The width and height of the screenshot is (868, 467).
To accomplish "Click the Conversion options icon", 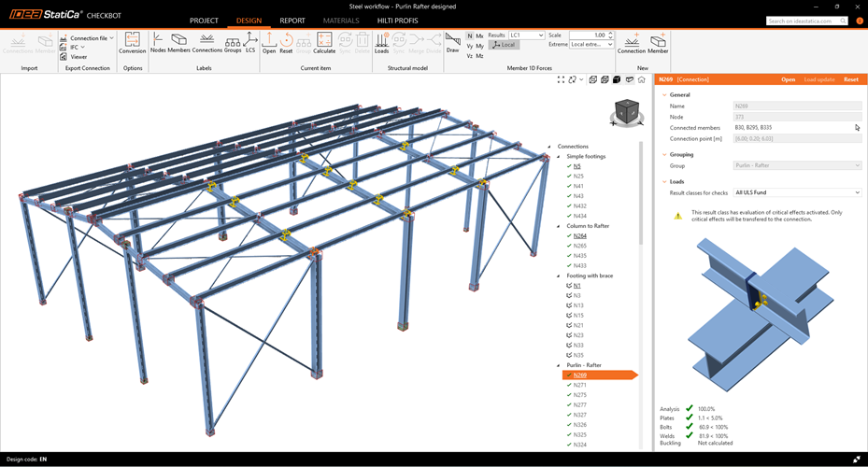I will tap(132, 42).
